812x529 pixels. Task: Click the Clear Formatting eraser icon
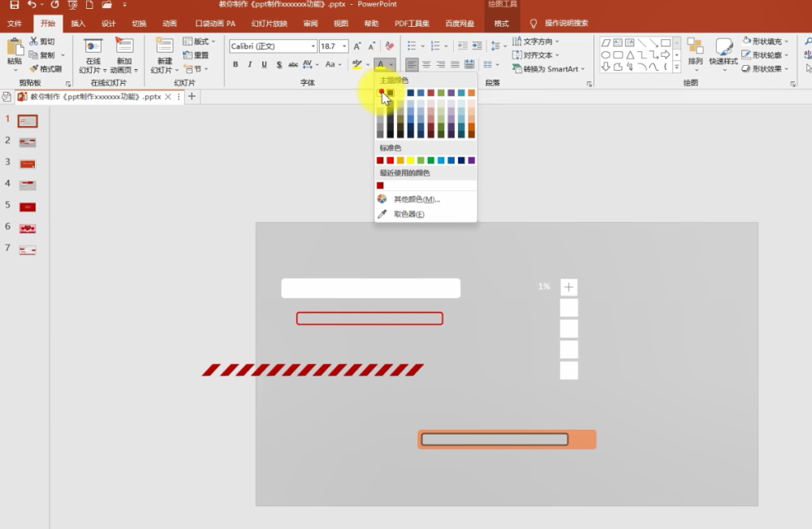point(390,46)
